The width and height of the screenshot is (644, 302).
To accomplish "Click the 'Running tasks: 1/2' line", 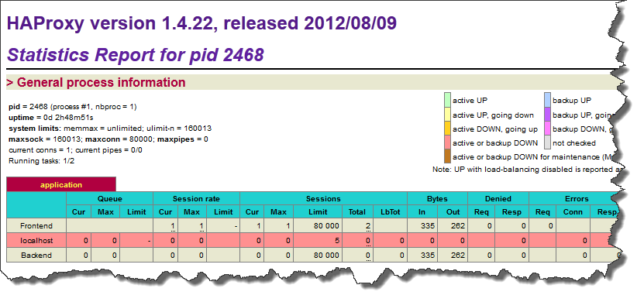I will pos(42,161).
